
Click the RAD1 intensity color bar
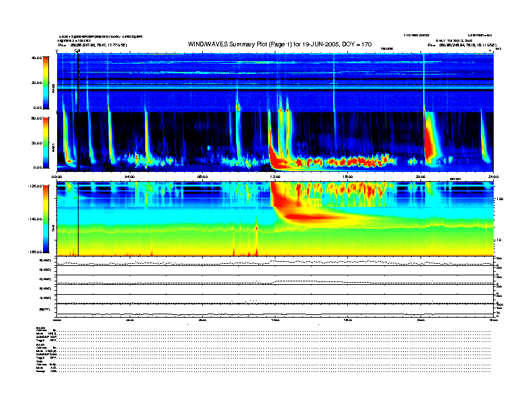click(46, 142)
